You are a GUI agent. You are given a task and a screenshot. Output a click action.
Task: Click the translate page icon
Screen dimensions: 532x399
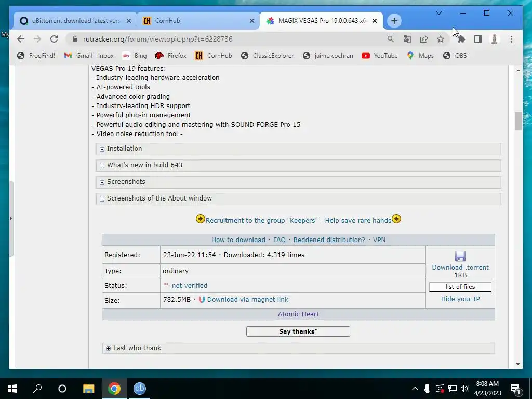pos(407,39)
